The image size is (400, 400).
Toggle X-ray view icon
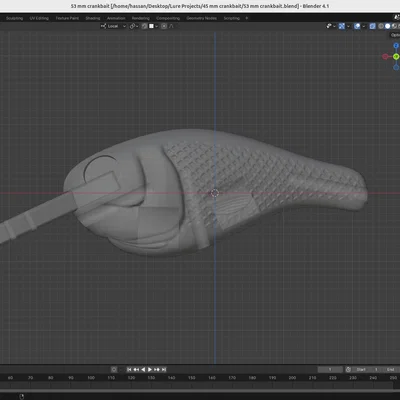[x=372, y=26]
